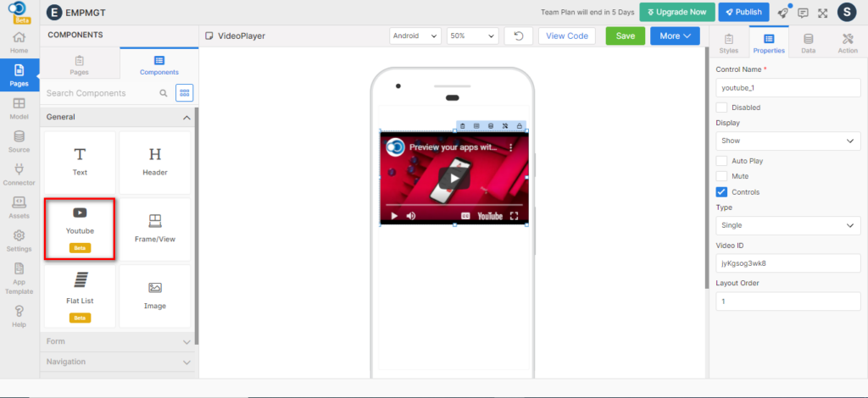Open the 50% zoom dropdown

point(473,36)
